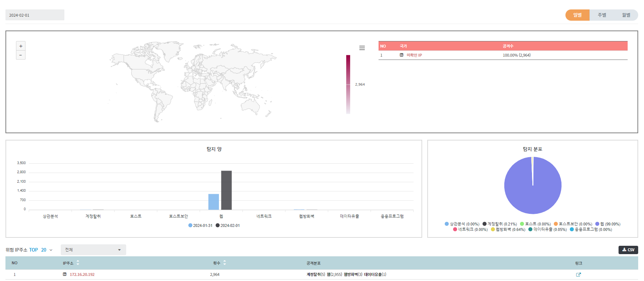The image size is (644, 281).
Task: Open the 172.16.20.192 IP address link
Action: click(x=82, y=274)
